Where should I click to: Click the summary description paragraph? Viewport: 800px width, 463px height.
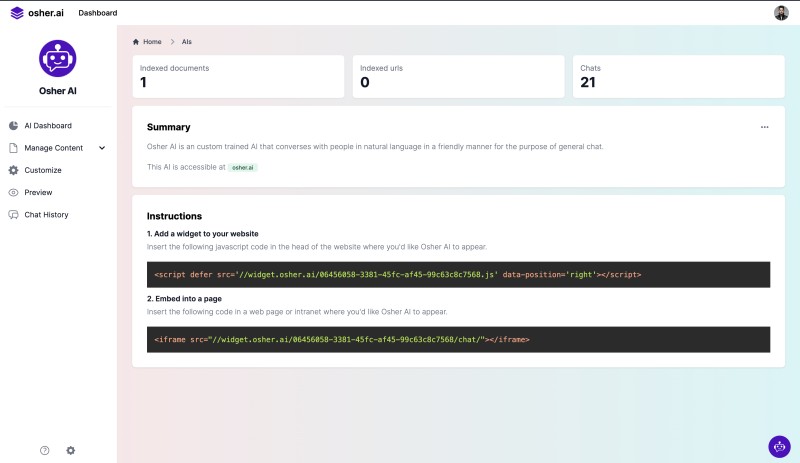click(x=375, y=147)
